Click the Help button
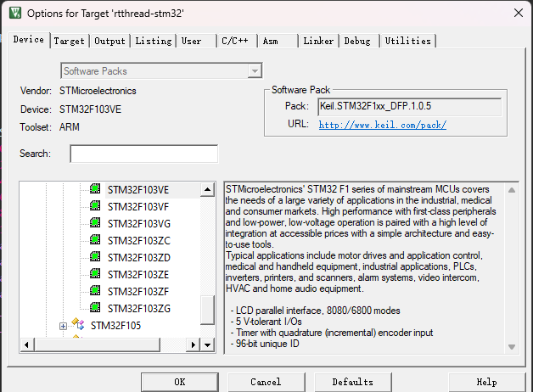 pyautogui.click(x=487, y=382)
